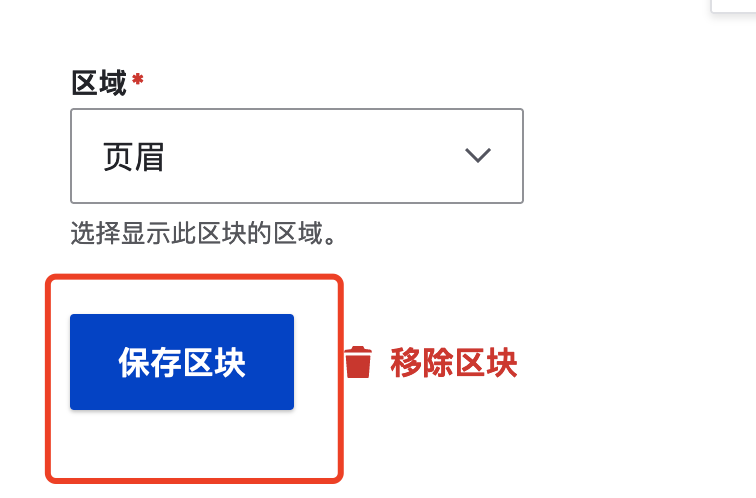This screenshot has width=756, height=498.
Task: Open the region selector's downward chevron
Action: [x=477, y=156]
